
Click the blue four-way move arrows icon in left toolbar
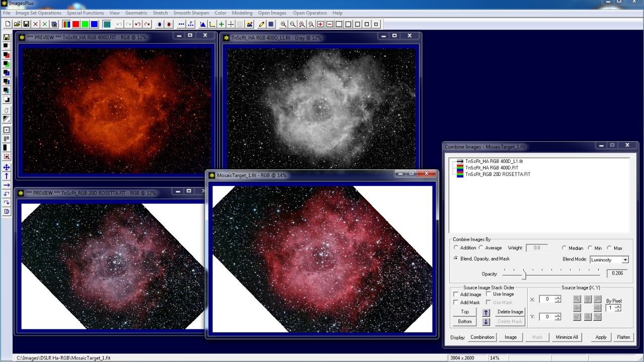7,167
